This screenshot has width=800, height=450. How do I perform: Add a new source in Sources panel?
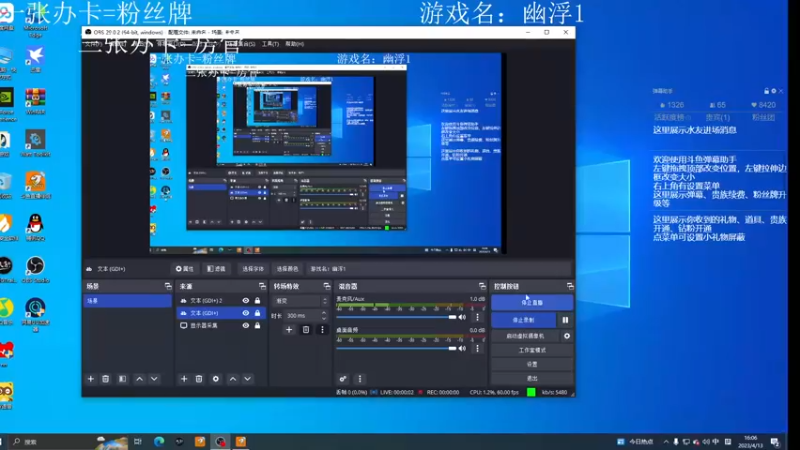click(184, 379)
